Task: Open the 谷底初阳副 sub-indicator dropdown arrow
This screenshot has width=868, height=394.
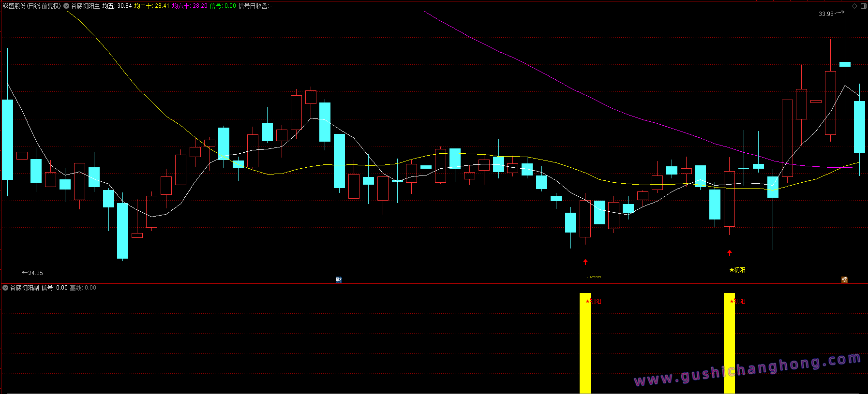Action: coord(5,288)
